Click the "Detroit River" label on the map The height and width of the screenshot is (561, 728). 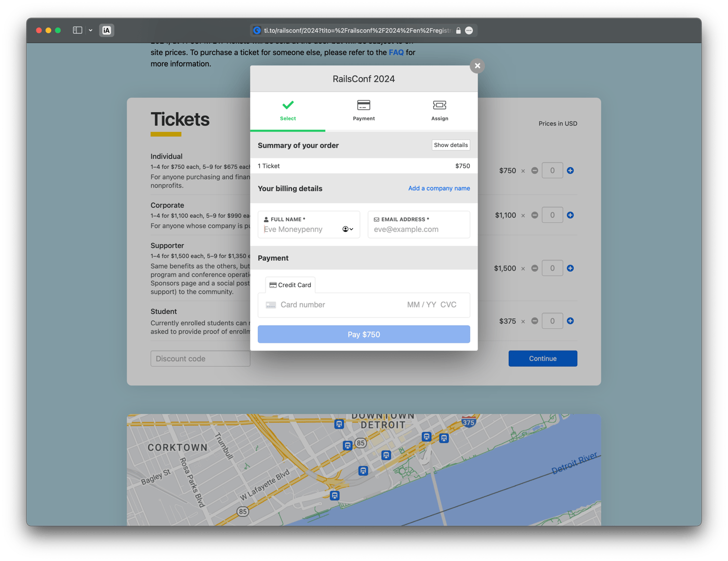[574, 463]
